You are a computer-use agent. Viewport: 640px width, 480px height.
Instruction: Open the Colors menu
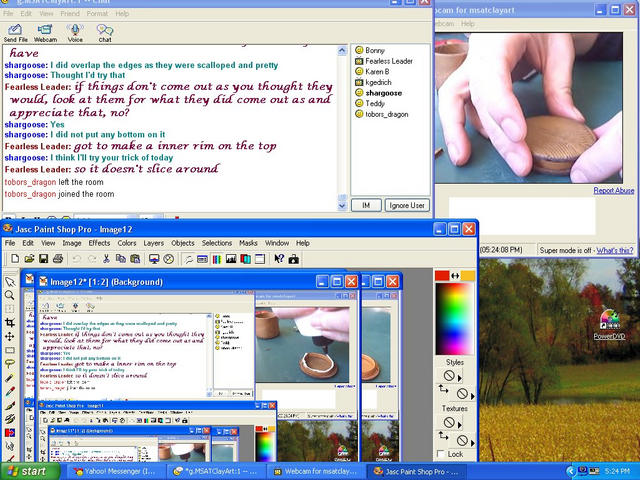pyautogui.click(x=127, y=243)
